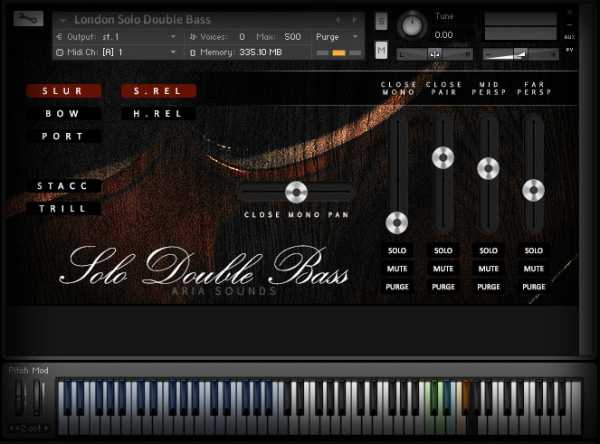This screenshot has height=444, width=600.
Task: Open the instrument name dropdown arrow
Action: (62, 20)
